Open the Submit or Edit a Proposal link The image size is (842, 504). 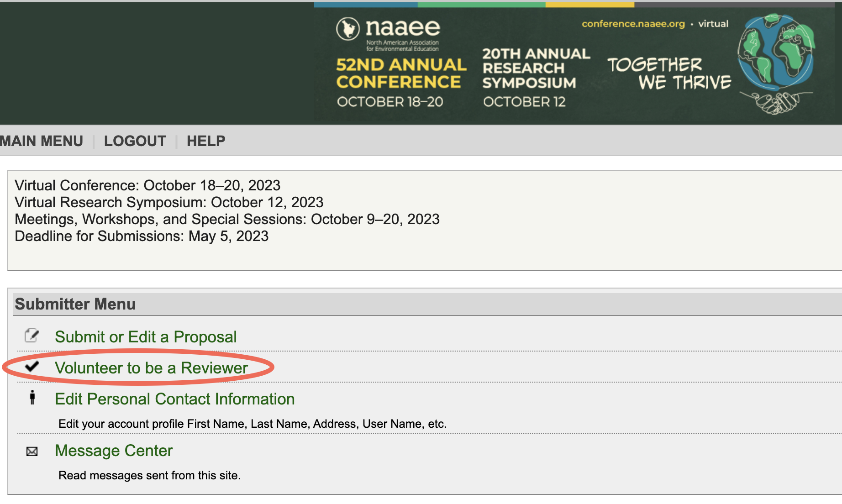pyautogui.click(x=146, y=337)
